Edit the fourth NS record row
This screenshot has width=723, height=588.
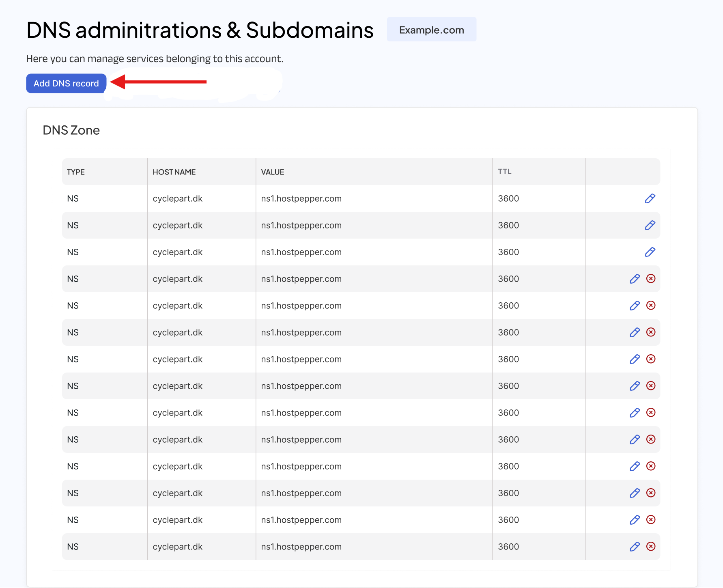pos(635,279)
